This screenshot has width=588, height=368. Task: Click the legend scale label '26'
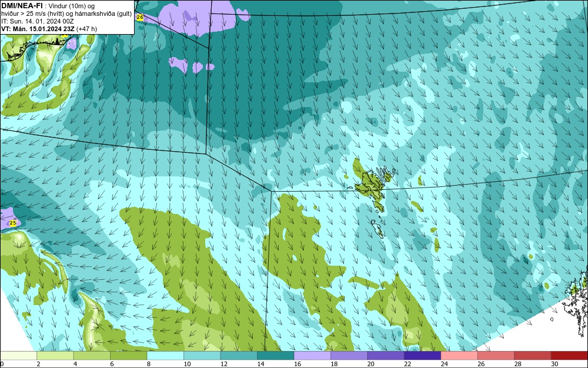tap(481, 364)
